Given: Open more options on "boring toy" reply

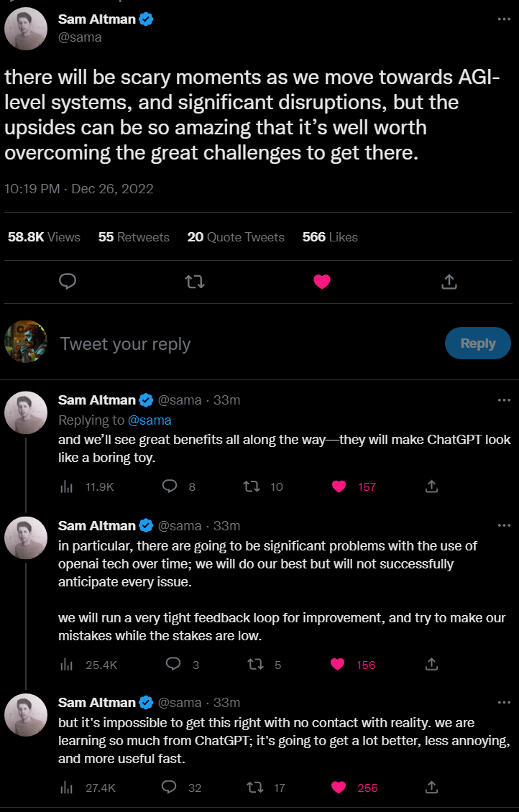Looking at the screenshot, I should [504, 400].
